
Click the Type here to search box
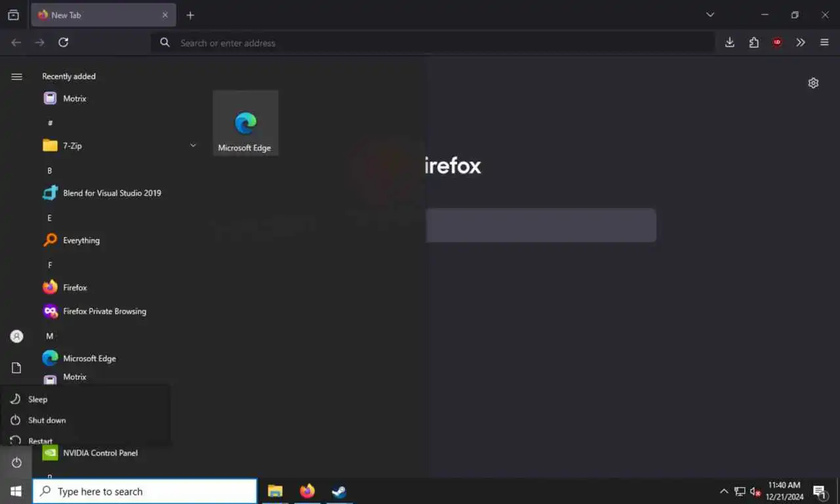coord(144,491)
